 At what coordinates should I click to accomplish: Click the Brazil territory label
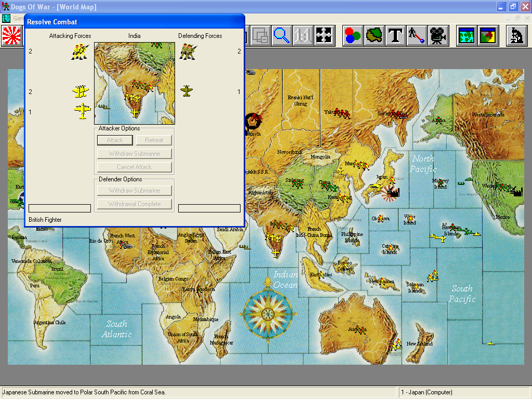(x=57, y=269)
